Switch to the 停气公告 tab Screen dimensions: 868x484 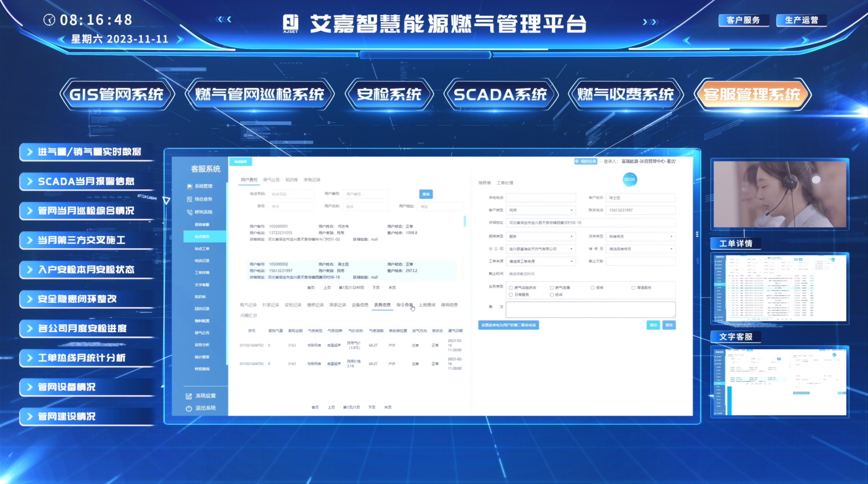tap(271, 180)
